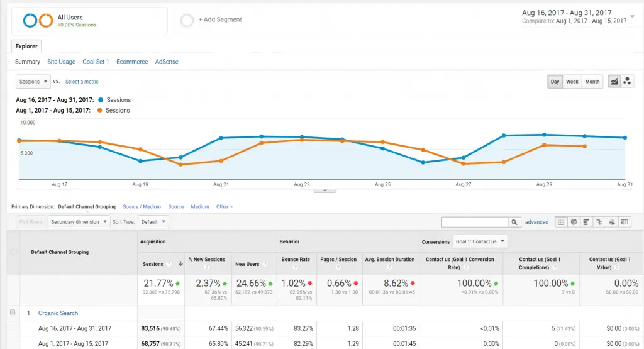The width and height of the screenshot is (644, 349).
Task: Click the 21.77% sessions change value
Action: pyautogui.click(x=158, y=284)
